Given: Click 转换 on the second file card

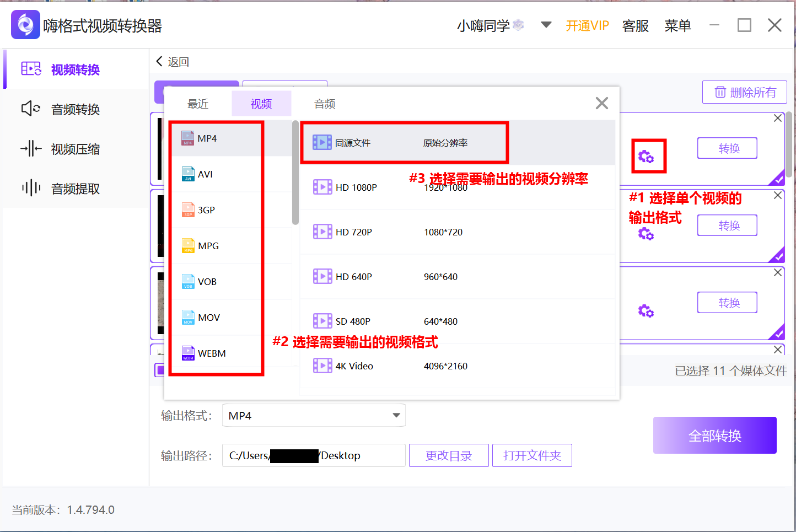Looking at the screenshot, I should click(727, 225).
